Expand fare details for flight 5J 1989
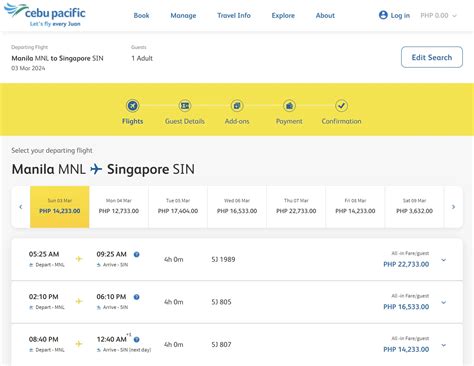Screen dimensions: 474x366 tap(444, 260)
